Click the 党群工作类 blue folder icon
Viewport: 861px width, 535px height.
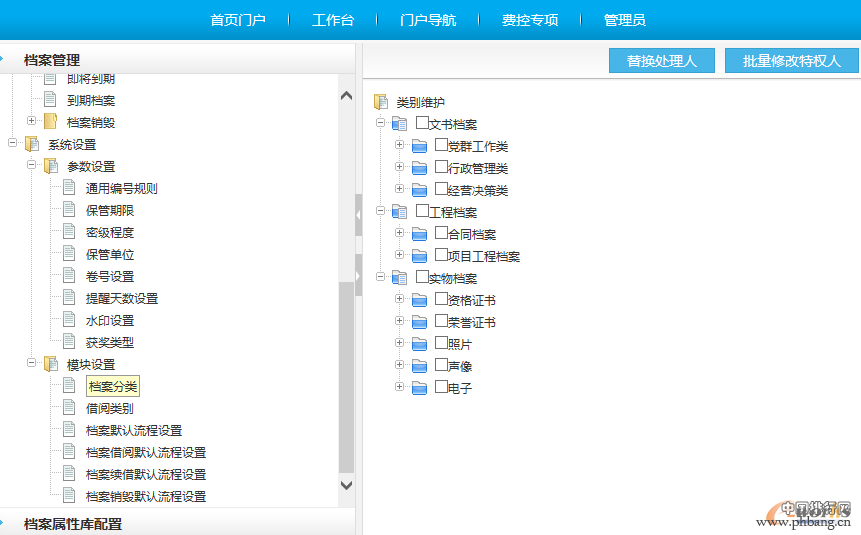tap(420, 146)
